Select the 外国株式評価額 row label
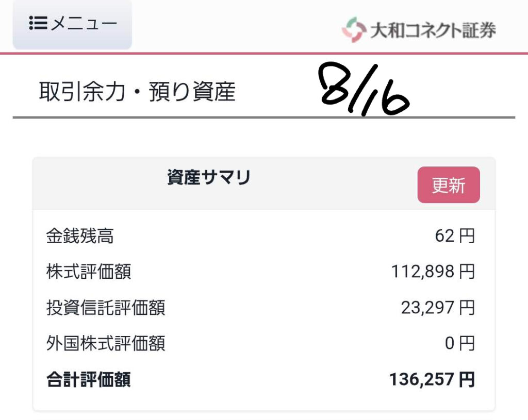Viewport: 528px width, 420px height. click(106, 343)
